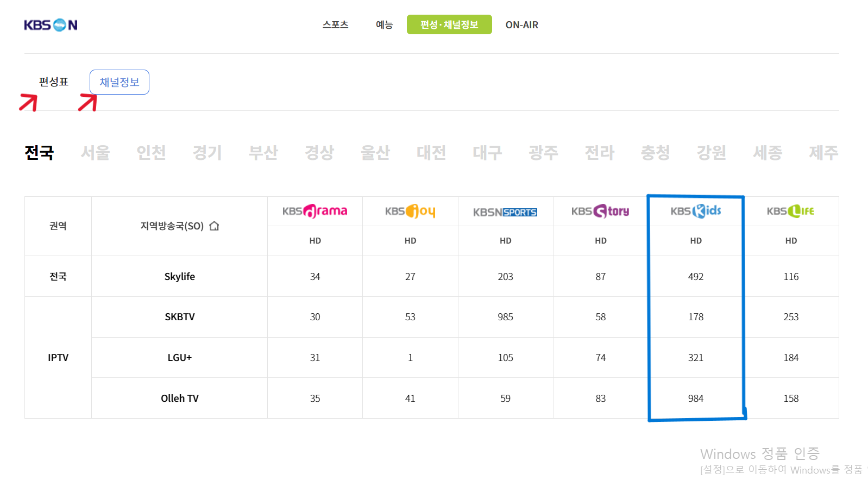
Task: Click LGU+ KBS Joy channel 1
Action: [x=410, y=357]
